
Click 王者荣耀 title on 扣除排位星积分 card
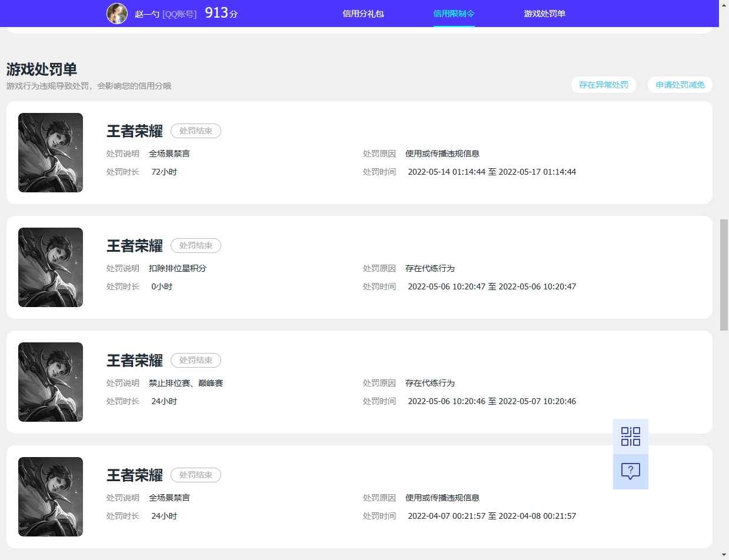(x=135, y=245)
